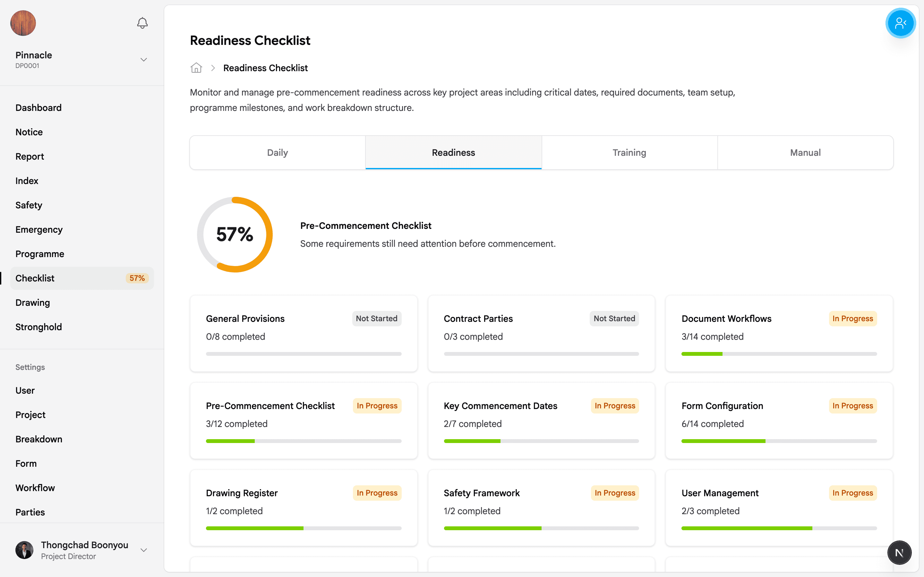
Task: Select the Readiness tab
Action: tap(453, 152)
